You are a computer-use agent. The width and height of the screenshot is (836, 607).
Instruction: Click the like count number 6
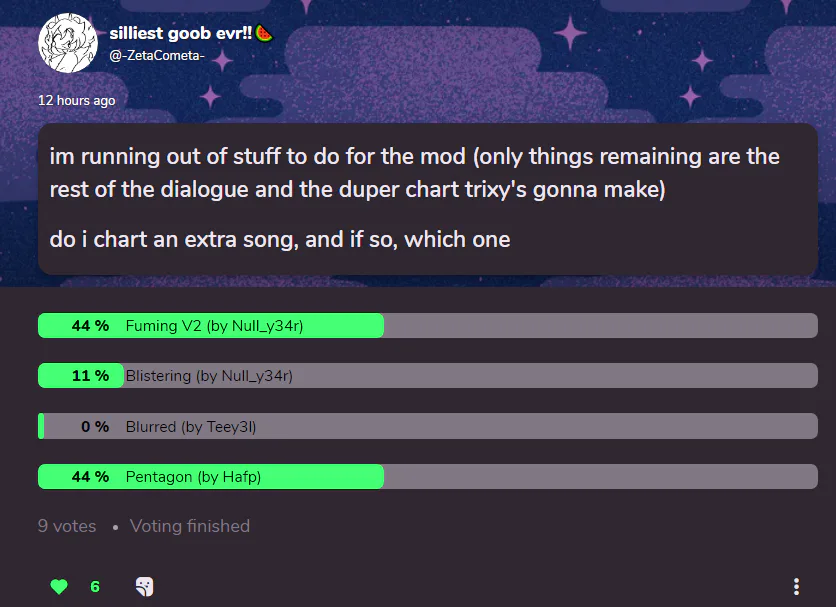[x=95, y=587]
